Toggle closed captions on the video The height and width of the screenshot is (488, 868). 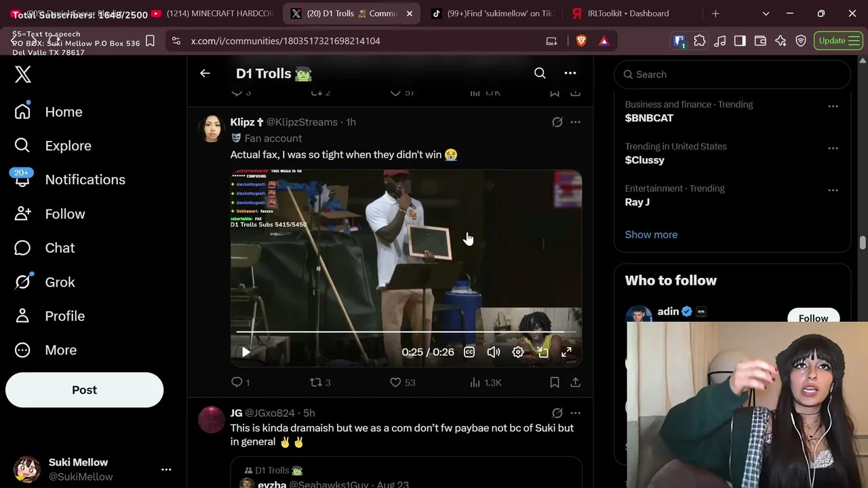coord(469,352)
